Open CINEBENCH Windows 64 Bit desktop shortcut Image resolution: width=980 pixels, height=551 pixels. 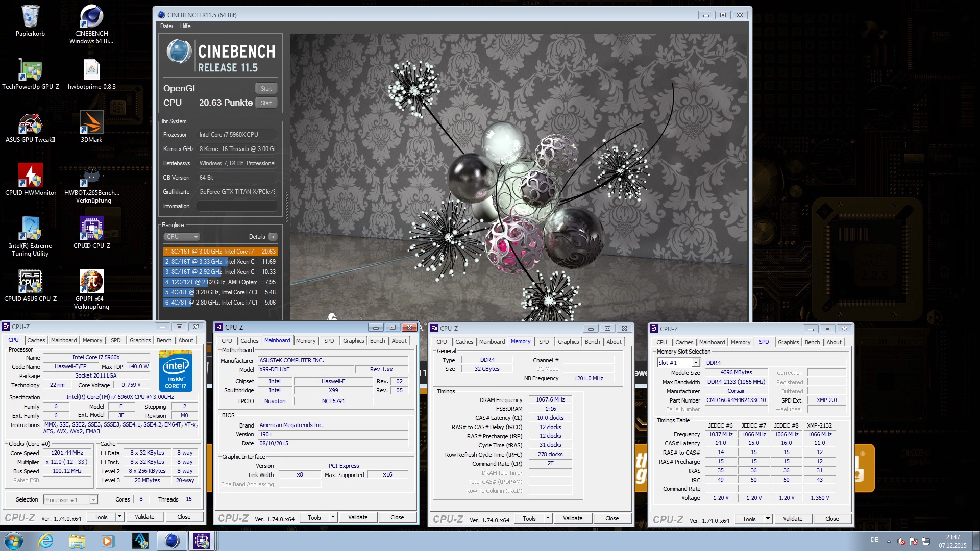pos(91,24)
